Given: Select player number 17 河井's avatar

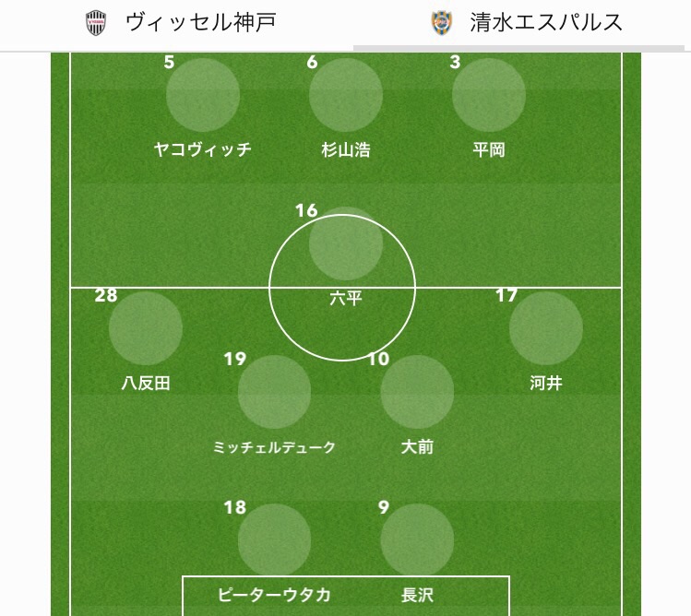Looking at the screenshot, I should 546,328.
